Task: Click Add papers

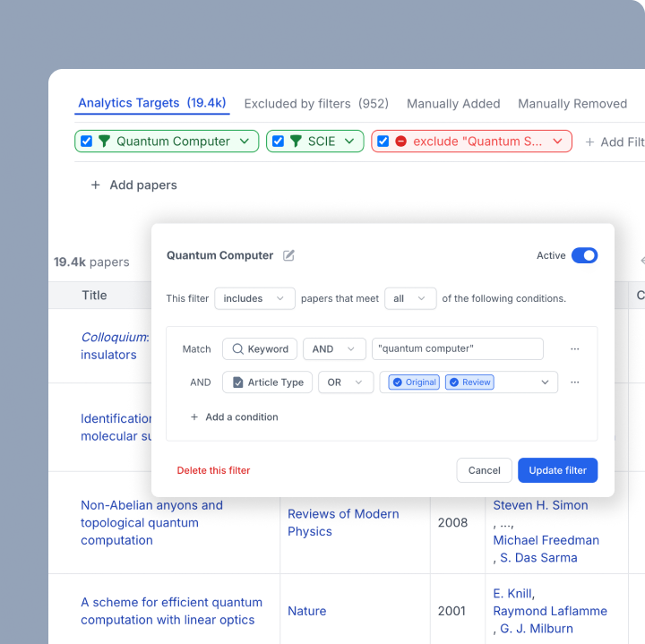Action: pos(143,185)
